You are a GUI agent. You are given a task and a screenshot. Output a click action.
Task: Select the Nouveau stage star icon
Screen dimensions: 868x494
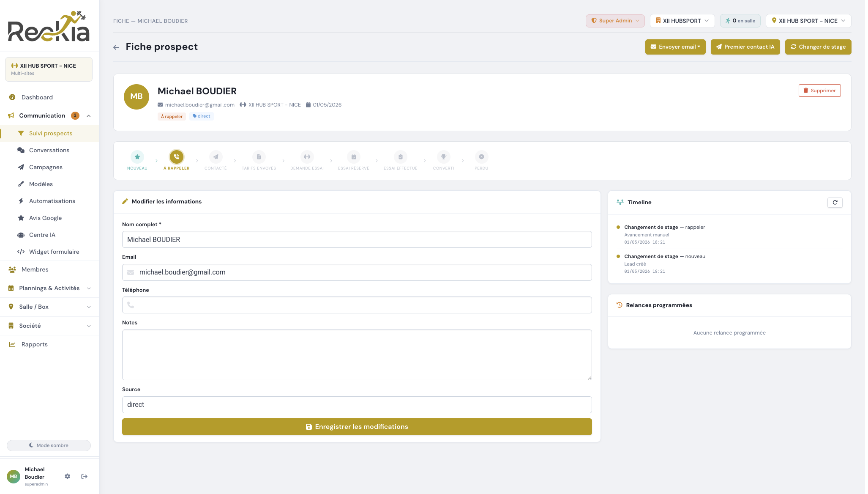click(x=137, y=157)
